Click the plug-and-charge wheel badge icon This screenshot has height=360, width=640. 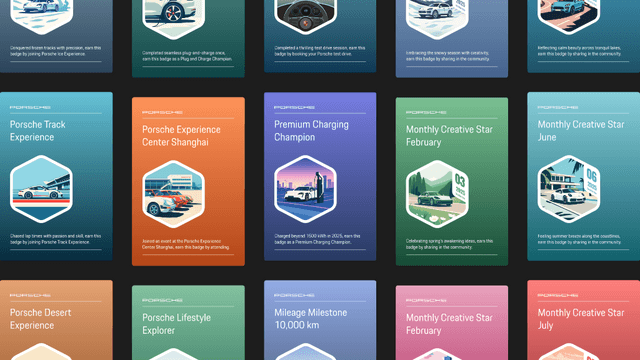coord(173,19)
